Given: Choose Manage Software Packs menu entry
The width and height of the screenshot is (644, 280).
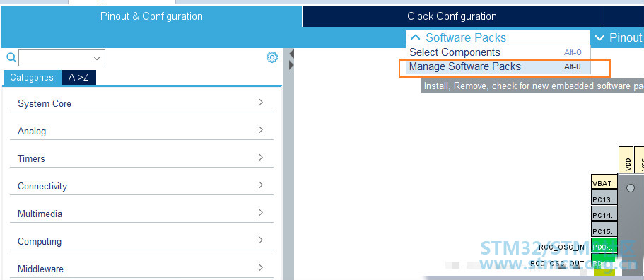Looking at the screenshot, I should pos(498,66).
